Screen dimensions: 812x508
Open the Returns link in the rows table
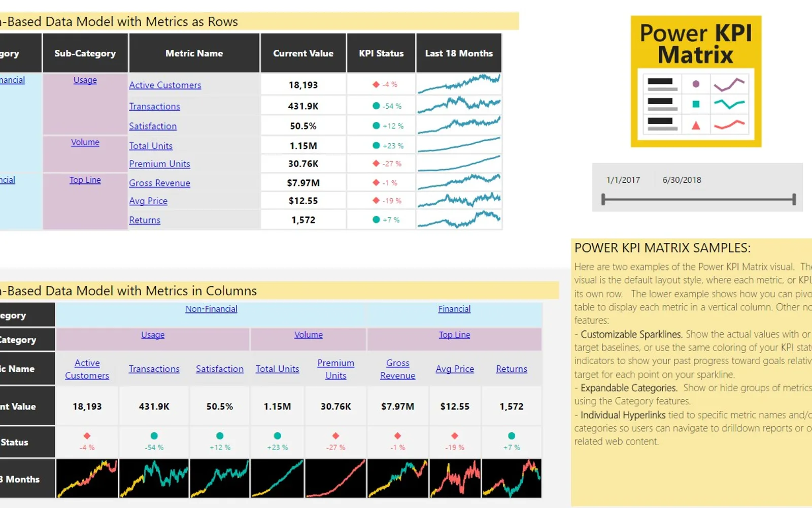click(x=145, y=220)
